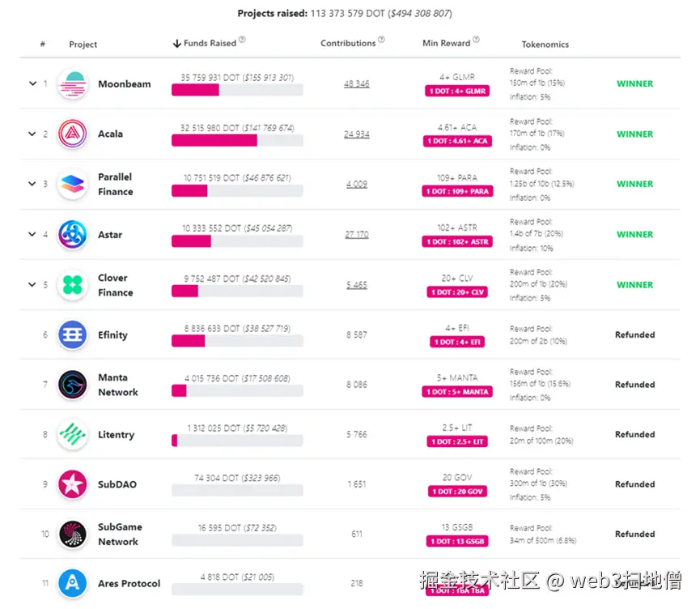Screen dimensions: 700x609
Task: Click the Min Reward info tooltip icon
Action: [477, 40]
